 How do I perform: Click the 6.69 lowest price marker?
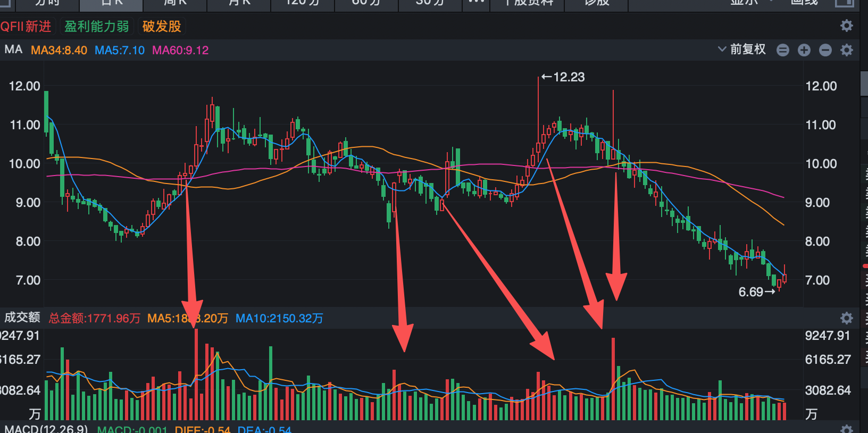pyautogui.click(x=756, y=292)
